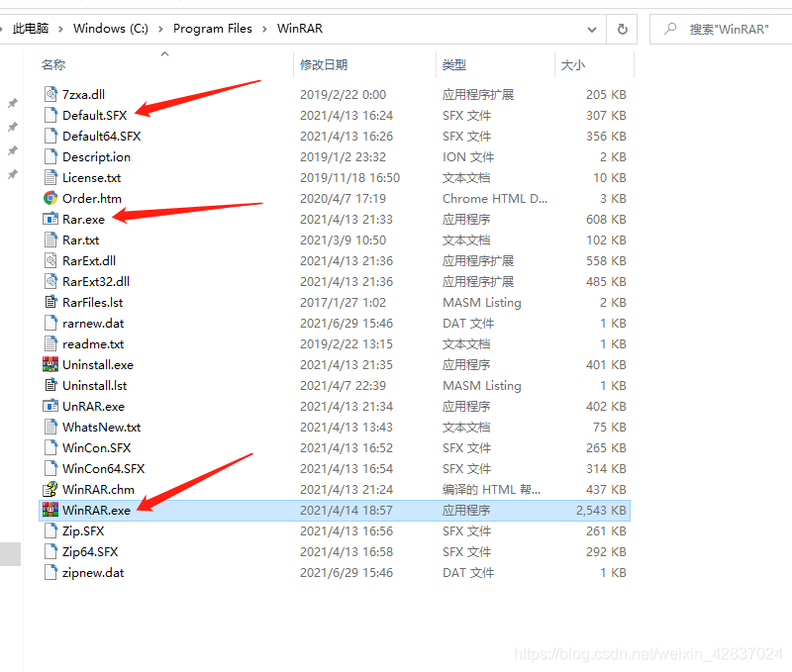The width and height of the screenshot is (792, 672).
Task: Click the 2,543 KB size cell
Action: (x=601, y=510)
